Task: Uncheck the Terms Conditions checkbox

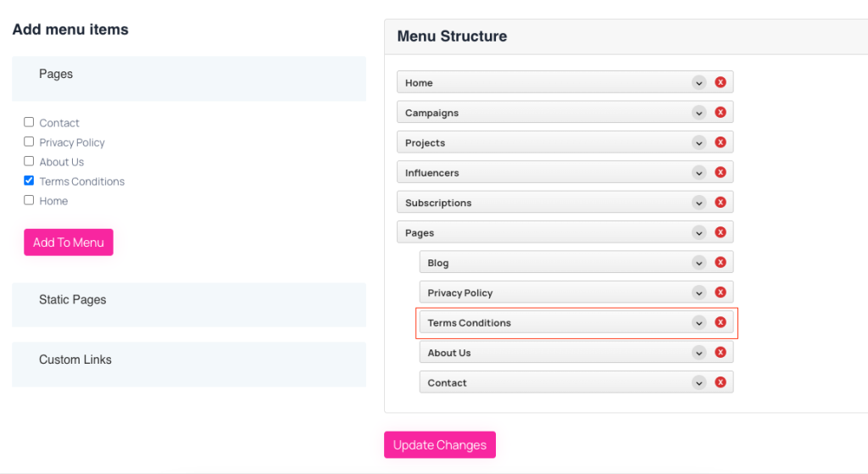Action: 29,181
